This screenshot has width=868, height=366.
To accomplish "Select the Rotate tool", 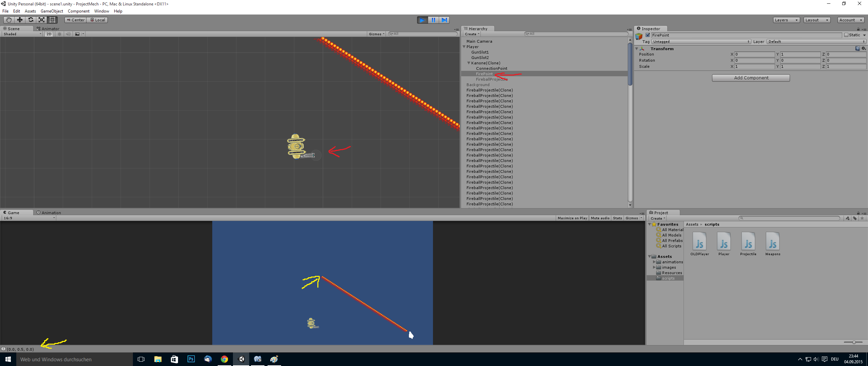I will 31,20.
